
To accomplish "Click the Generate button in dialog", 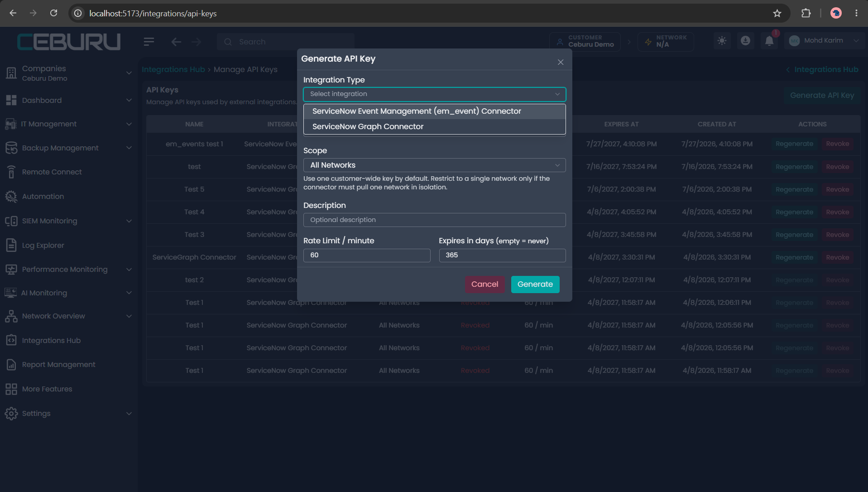I will point(535,285).
